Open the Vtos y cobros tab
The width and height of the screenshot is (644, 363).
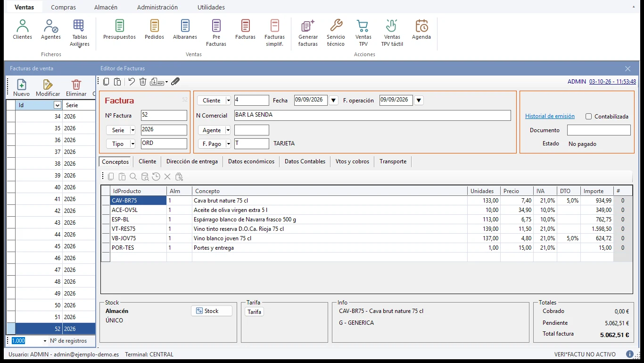[x=352, y=161]
